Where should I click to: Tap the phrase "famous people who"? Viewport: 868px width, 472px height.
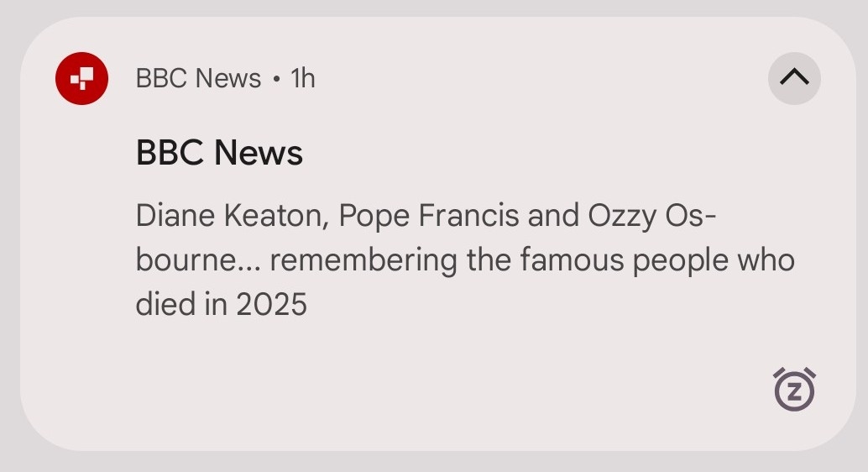(657, 260)
